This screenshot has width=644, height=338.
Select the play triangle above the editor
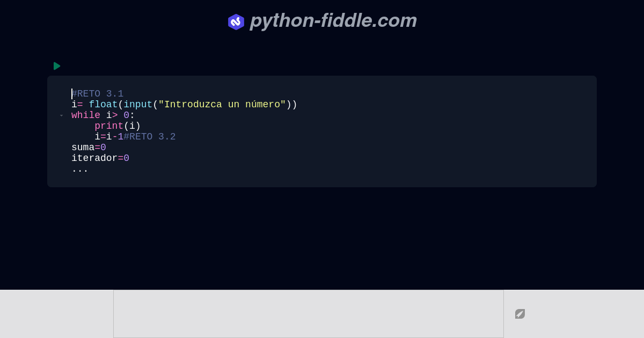tap(57, 66)
